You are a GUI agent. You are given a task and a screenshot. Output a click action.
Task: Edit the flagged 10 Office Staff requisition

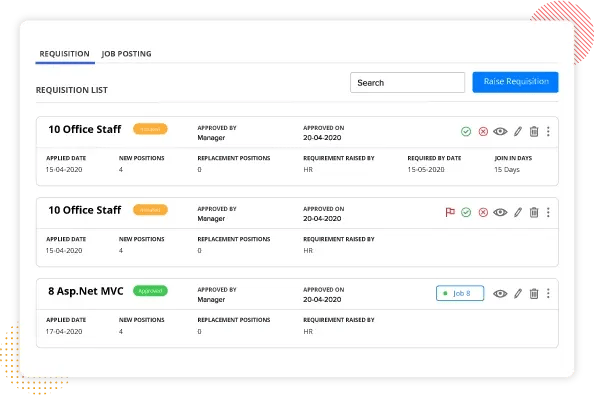tap(518, 212)
